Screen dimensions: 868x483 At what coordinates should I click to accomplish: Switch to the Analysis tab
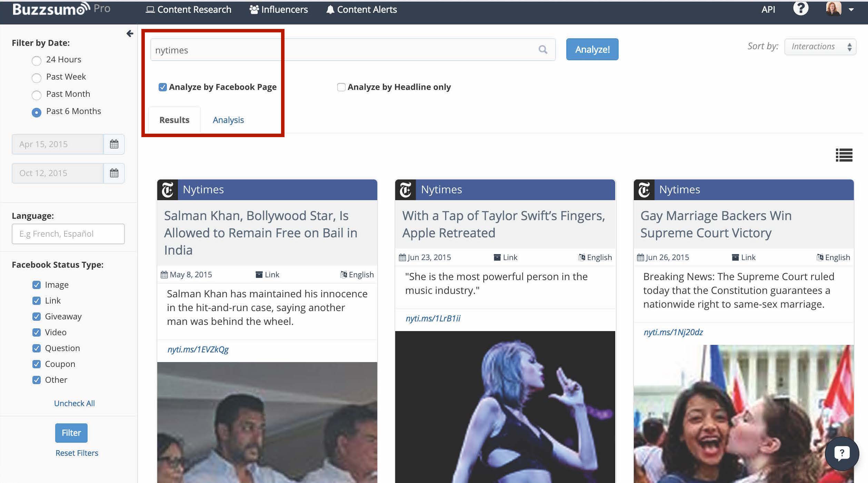(x=228, y=120)
